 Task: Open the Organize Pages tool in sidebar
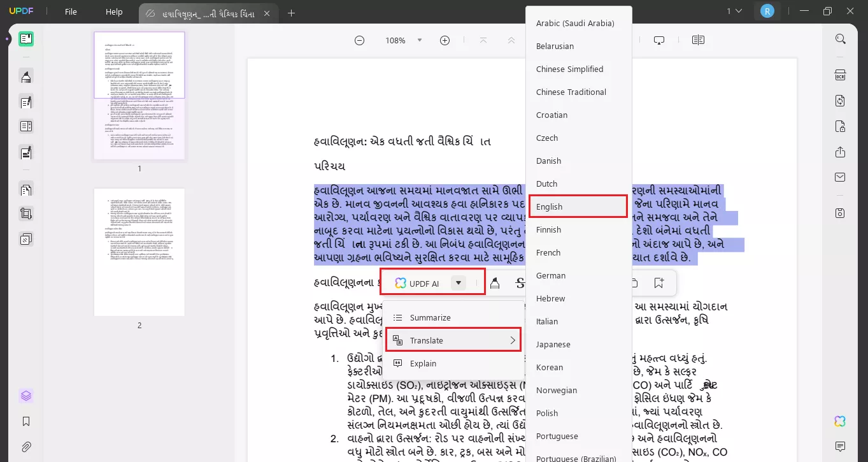click(x=26, y=126)
